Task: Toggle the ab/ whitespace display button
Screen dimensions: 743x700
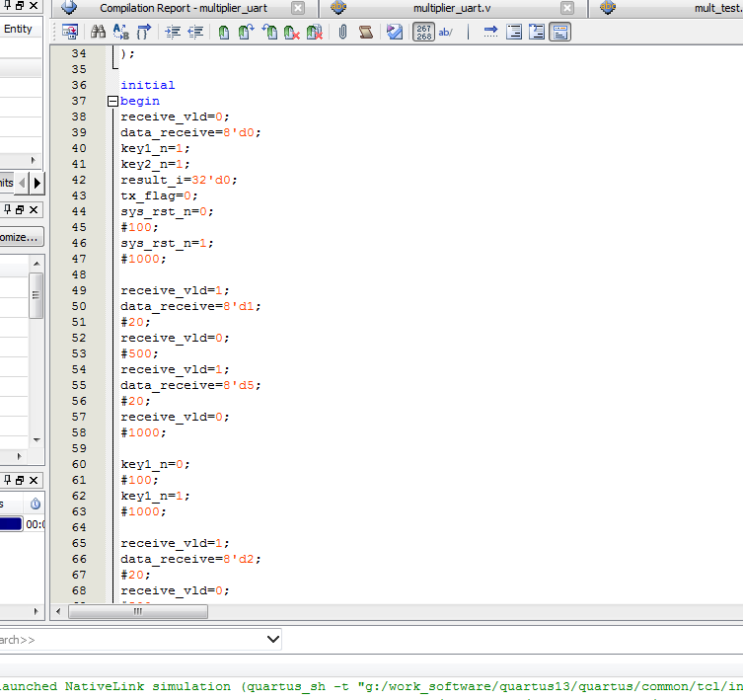Action: 445,32
